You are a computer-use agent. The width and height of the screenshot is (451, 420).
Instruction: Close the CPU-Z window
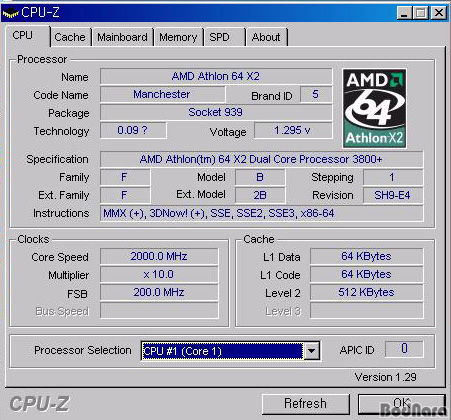coord(438,13)
